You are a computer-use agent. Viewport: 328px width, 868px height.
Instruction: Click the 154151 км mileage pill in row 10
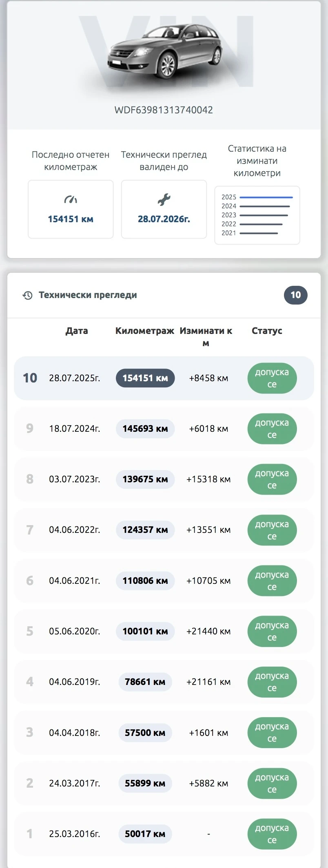[x=145, y=378]
